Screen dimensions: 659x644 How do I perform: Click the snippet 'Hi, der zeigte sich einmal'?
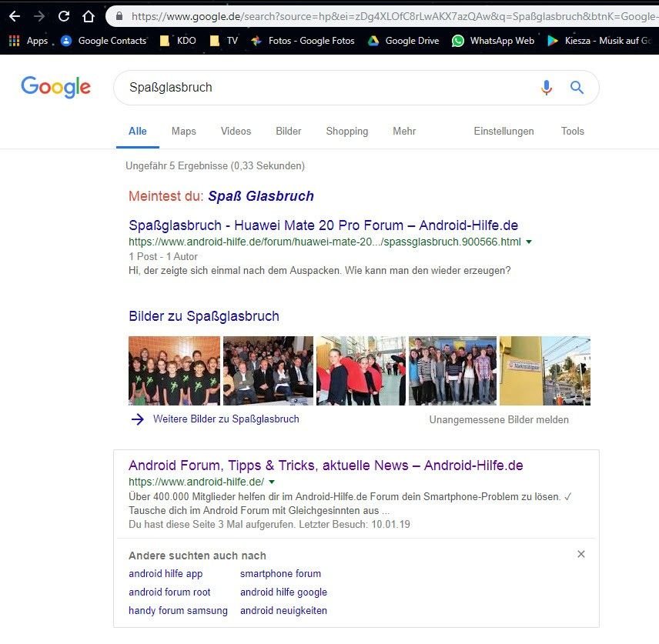[x=319, y=271]
